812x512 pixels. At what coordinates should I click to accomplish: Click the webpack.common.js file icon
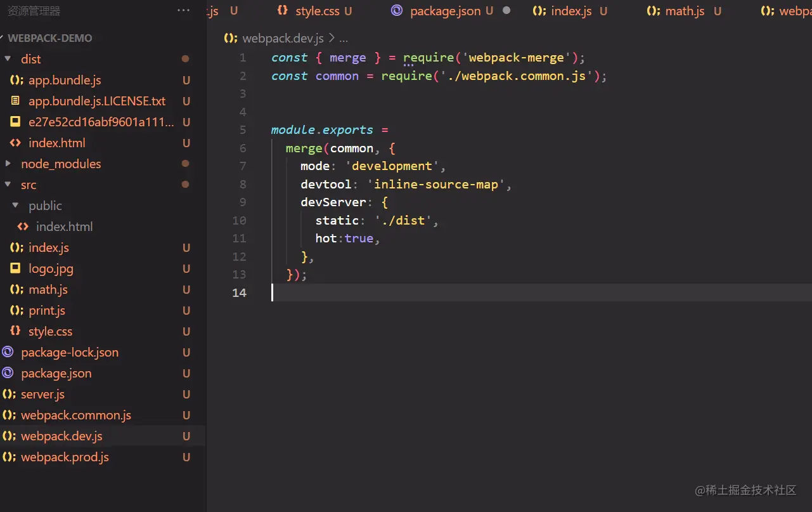coord(10,416)
